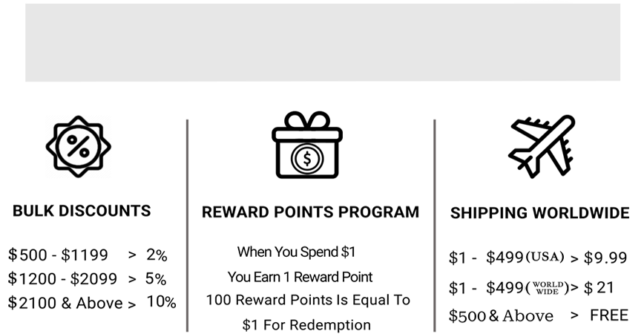
Task: Open the REWARD POINTS PROGRAM heading
Action: (x=310, y=212)
